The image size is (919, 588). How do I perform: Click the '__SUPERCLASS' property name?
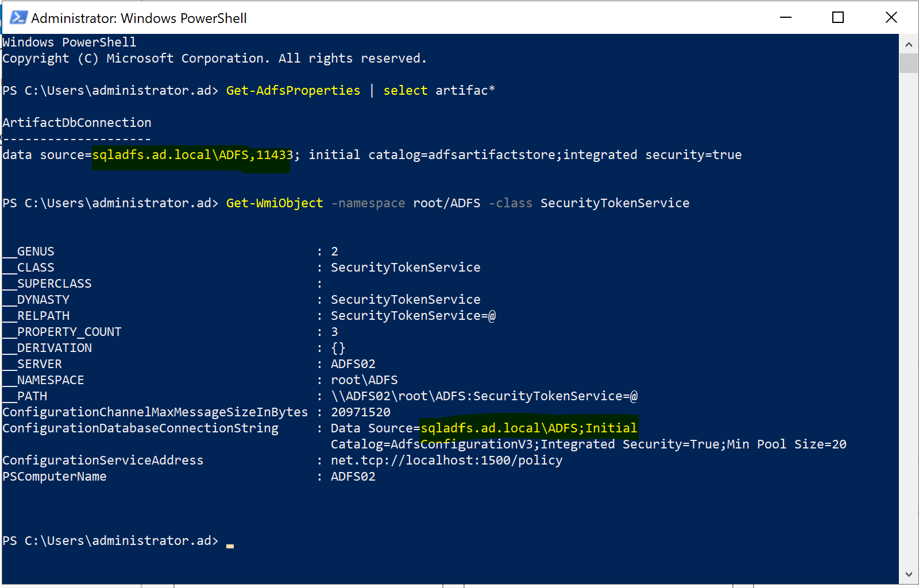coord(47,284)
